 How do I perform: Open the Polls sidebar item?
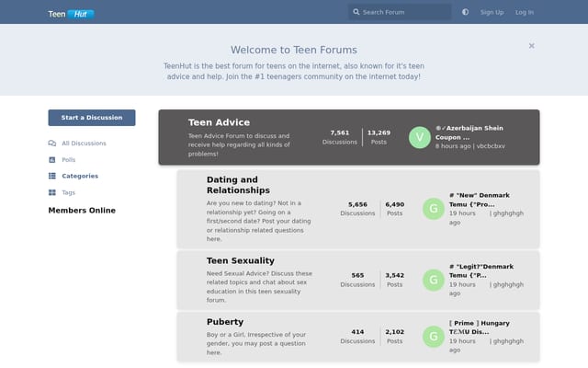[68, 159]
